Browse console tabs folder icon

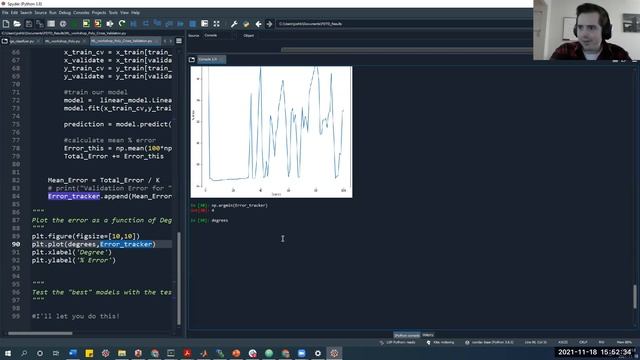coord(192,60)
